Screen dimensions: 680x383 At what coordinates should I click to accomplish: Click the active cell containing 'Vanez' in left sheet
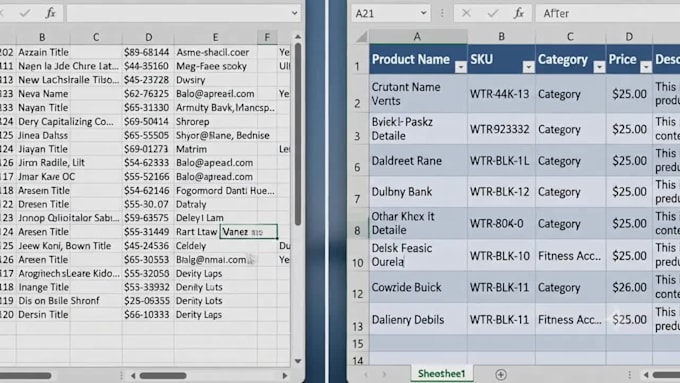point(248,232)
